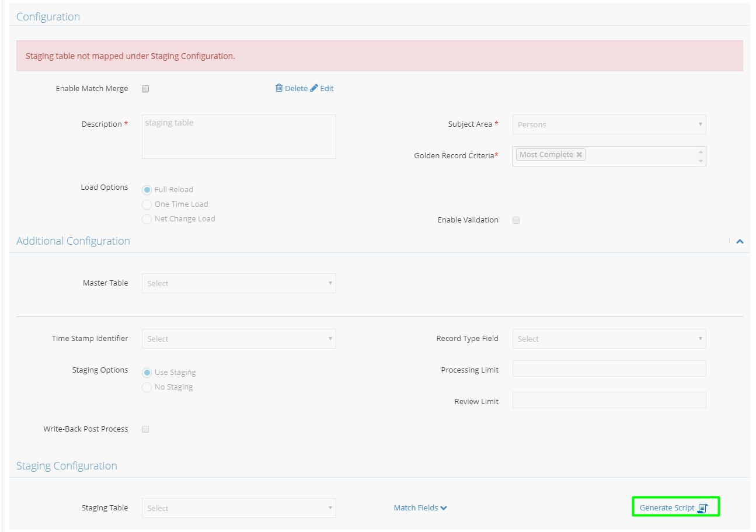Open the Master Table dropdown
The width and height of the screenshot is (756, 532).
tap(239, 283)
